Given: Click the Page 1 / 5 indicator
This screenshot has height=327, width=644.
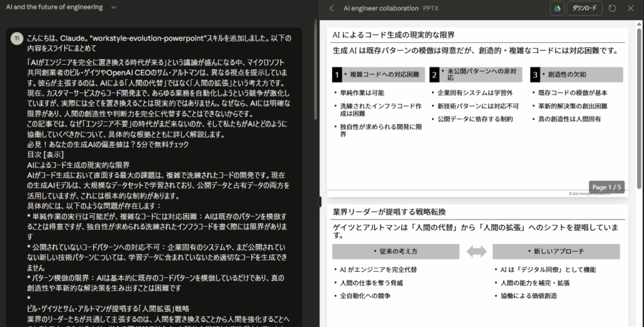Looking at the screenshot, I should pos(608,187).
